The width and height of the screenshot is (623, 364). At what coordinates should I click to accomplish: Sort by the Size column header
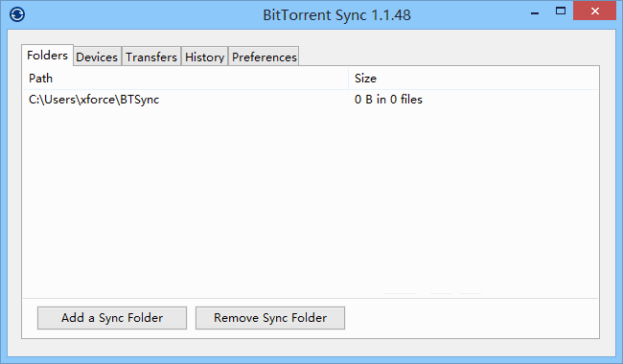pyautogui.click(x=473, y=79)
